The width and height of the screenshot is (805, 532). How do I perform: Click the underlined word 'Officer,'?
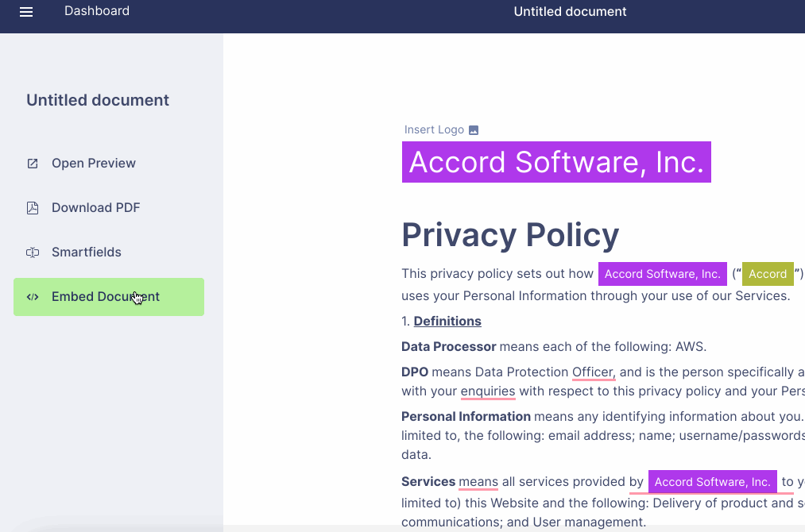[x=594, y=372]
